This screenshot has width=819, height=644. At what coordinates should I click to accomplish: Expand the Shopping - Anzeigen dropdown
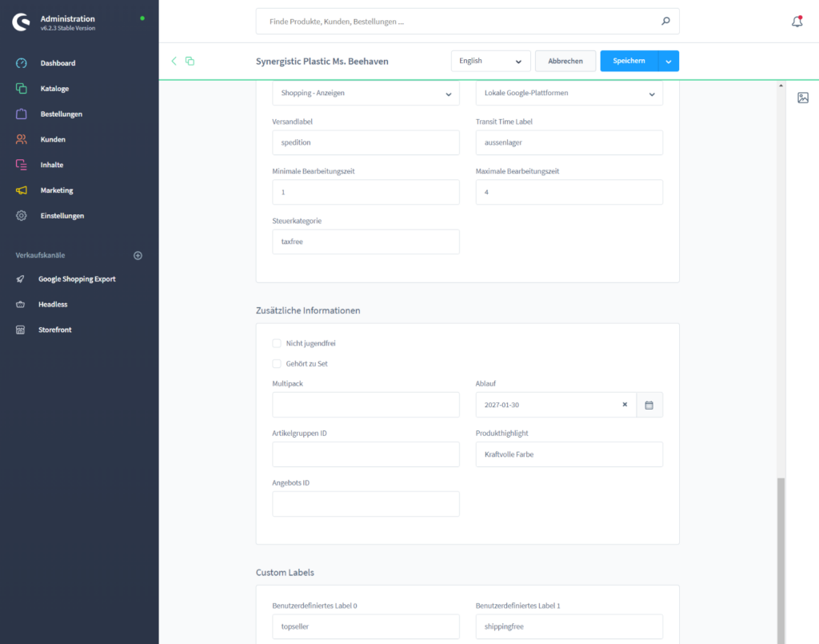point(366,93)
